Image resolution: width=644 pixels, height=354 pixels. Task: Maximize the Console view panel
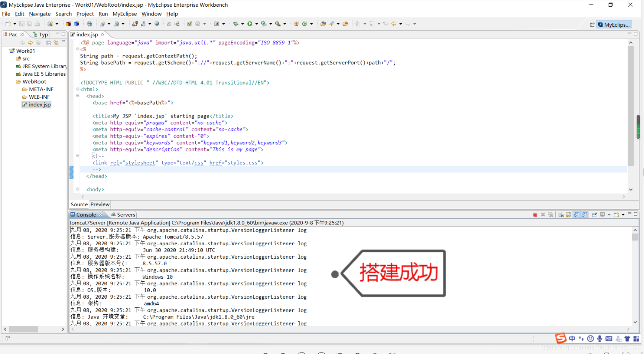pos(636,214)
